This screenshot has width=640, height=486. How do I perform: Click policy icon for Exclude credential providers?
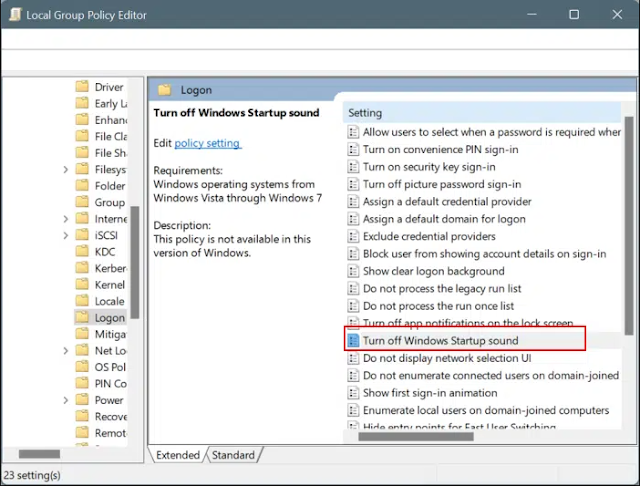click(353, 236)
